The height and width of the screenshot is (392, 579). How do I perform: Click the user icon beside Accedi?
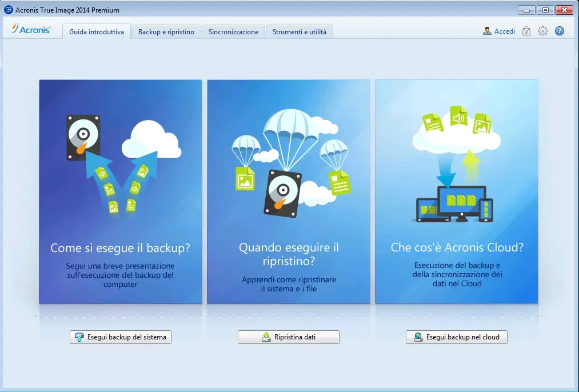click(x=487, y=31)
